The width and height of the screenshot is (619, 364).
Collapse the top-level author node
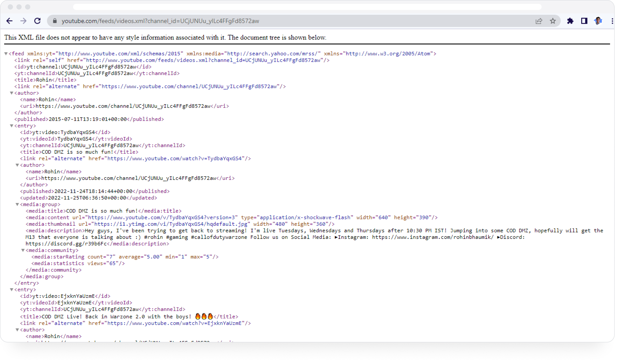(11, 93)
